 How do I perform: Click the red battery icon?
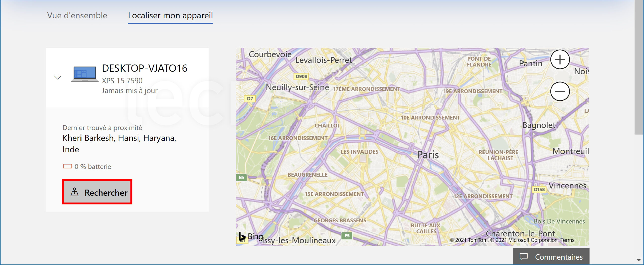coord(68,166)
